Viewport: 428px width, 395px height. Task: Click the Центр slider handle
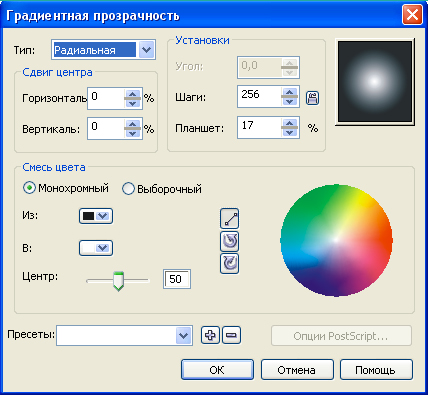point(118,281)
